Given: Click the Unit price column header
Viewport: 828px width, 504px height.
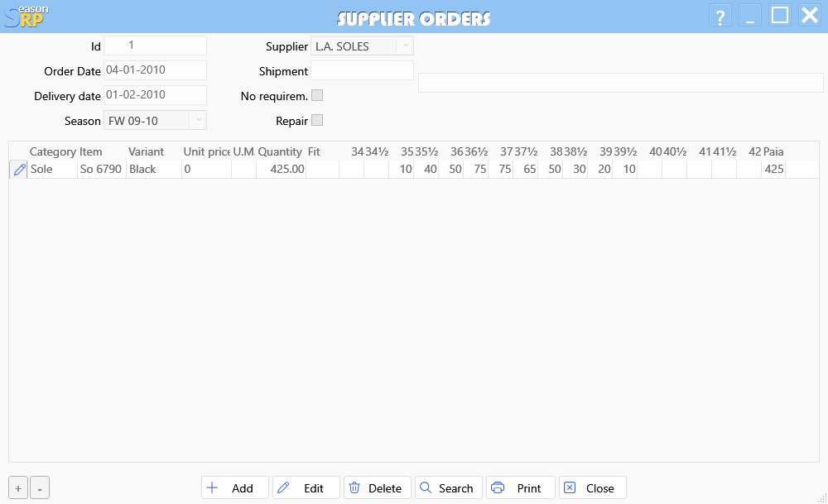Looking at the screenshot, I should pos(206,152).
